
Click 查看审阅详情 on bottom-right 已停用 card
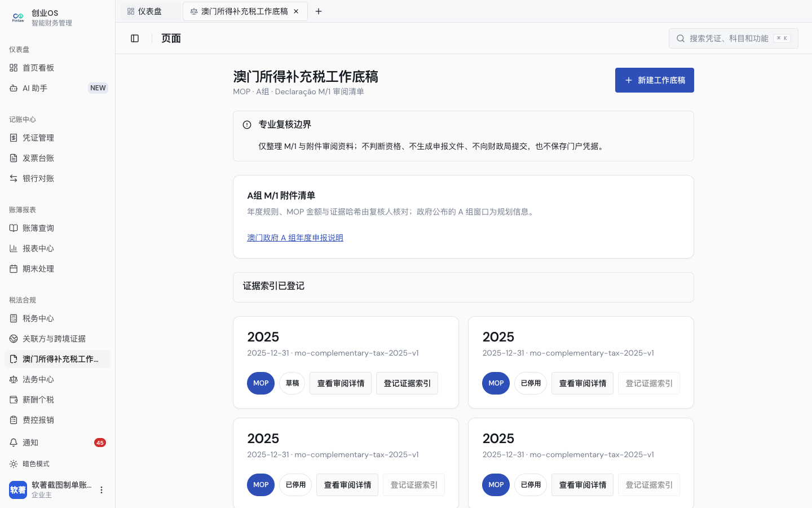[582, 485]
